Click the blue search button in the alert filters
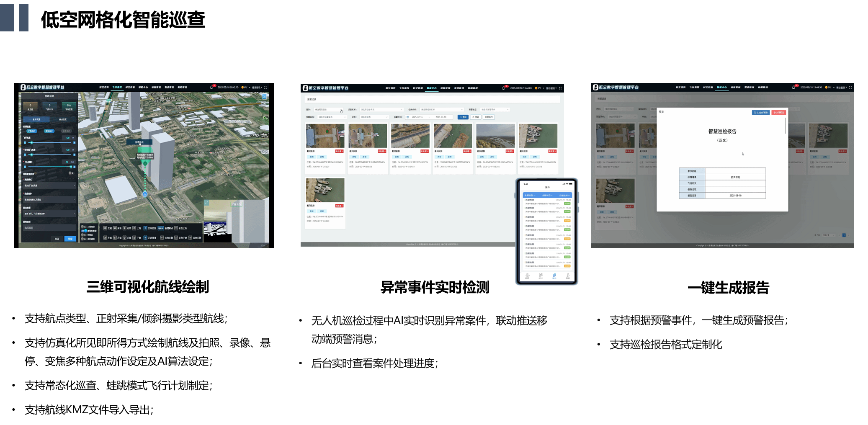The image size is (868, 425). pyautogui.click(x=463, y=117)
